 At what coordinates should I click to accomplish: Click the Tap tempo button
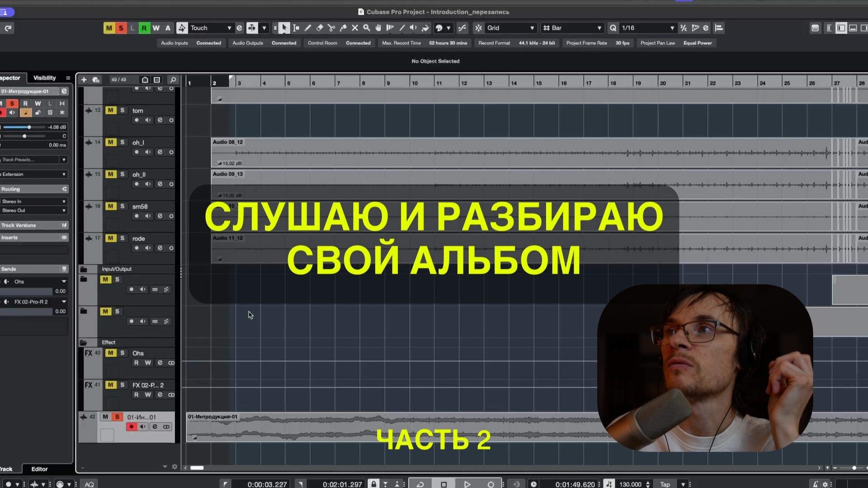(x=665, y=484)
